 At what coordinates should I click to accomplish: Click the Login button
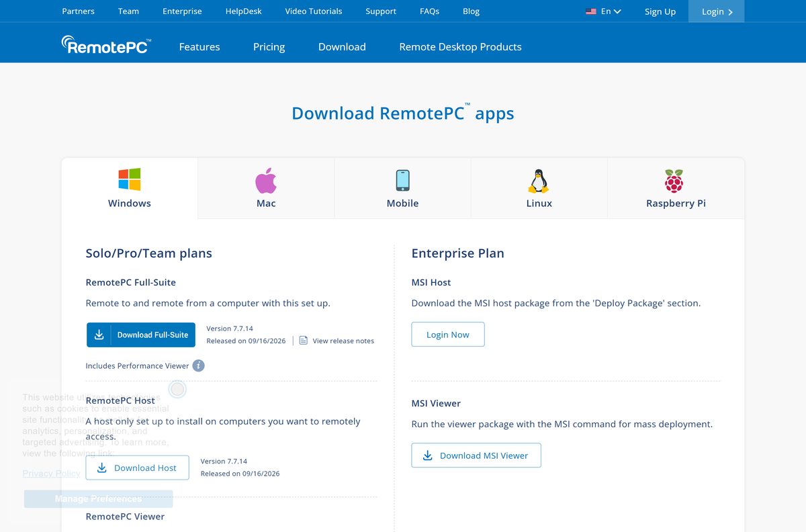point(716,11)
